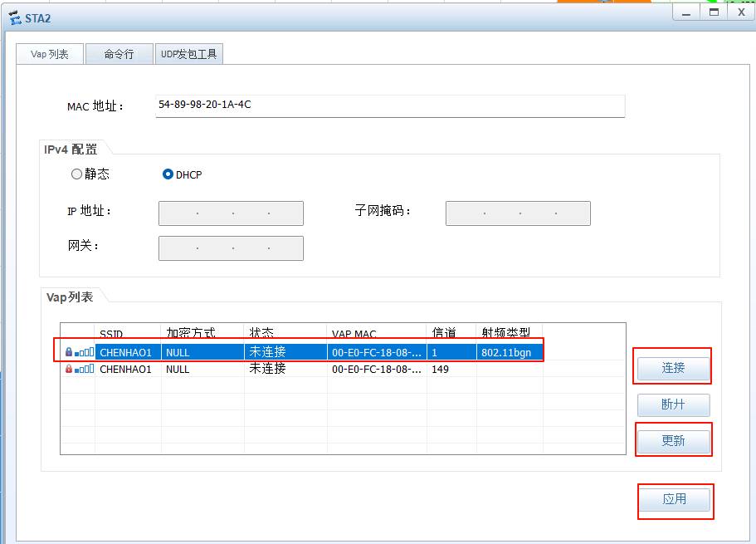Click VAP MAC value in the highlighted row
This screenshot has height=544, width=756.
(x=377, y=353)
